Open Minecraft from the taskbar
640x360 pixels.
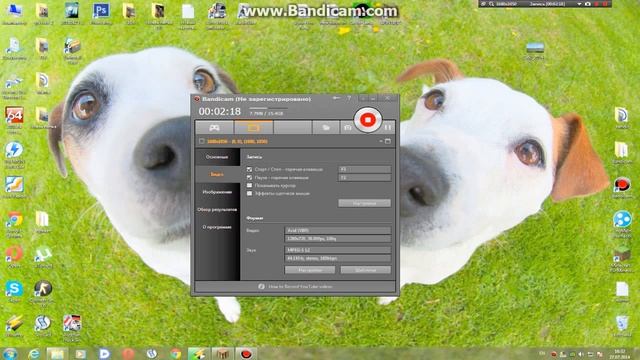click(222, 354)
